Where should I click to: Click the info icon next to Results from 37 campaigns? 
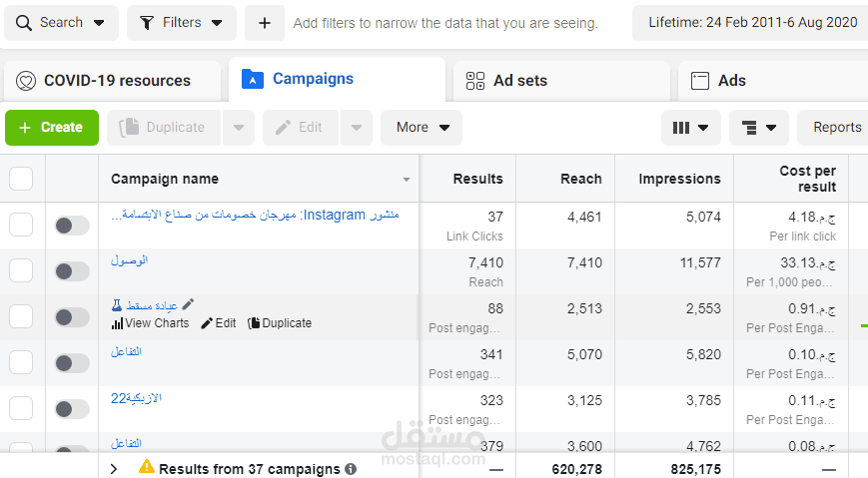point(351,469)
